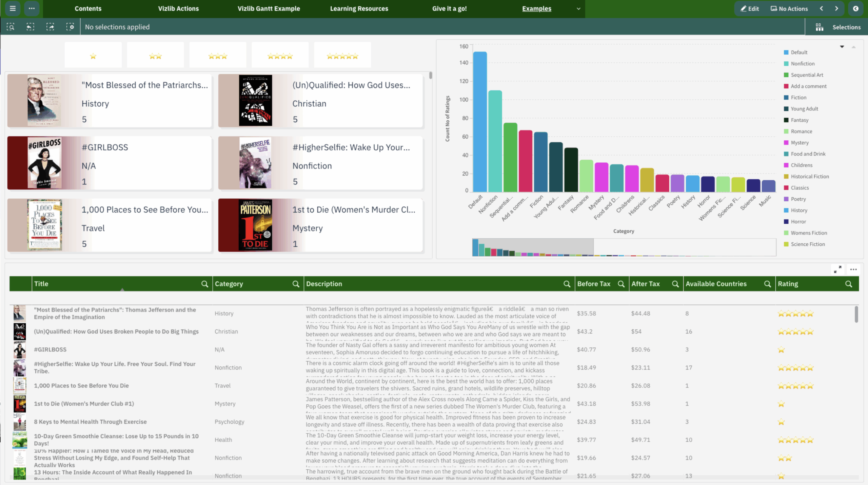Viewport: 868px width, 485px height.
Task: Open the right panel with the circled chevron
Action: click(x=856, y=9)
